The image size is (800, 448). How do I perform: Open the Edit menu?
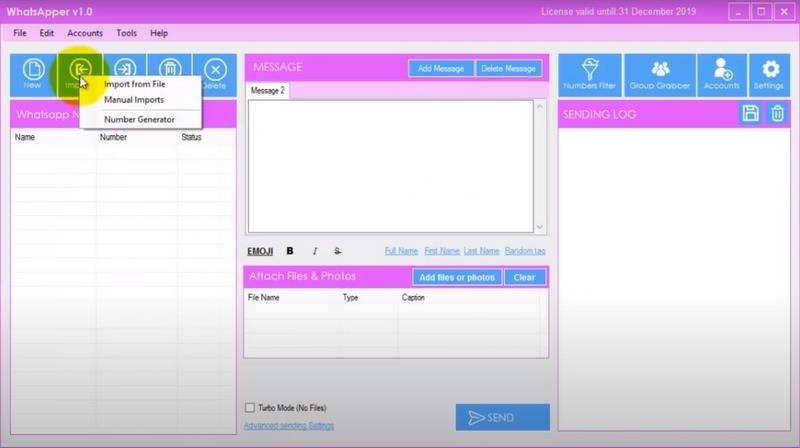(x=46, y=33)
